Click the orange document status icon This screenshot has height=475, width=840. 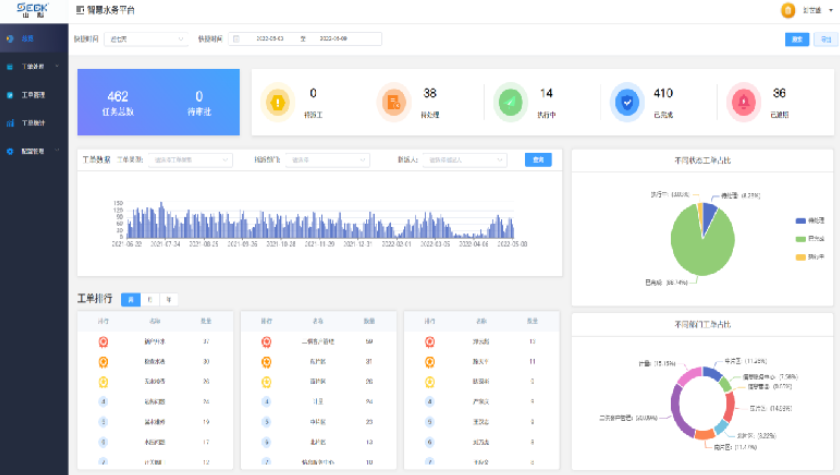click(x=394, y=102)
